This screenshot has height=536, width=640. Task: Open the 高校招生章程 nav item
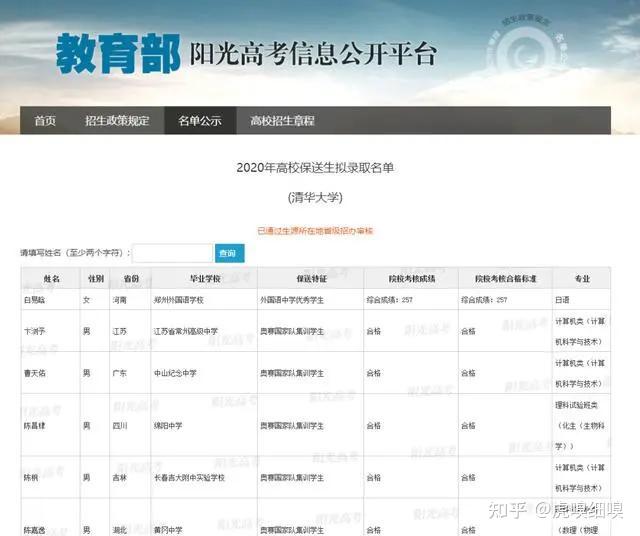tap(282, 120)
